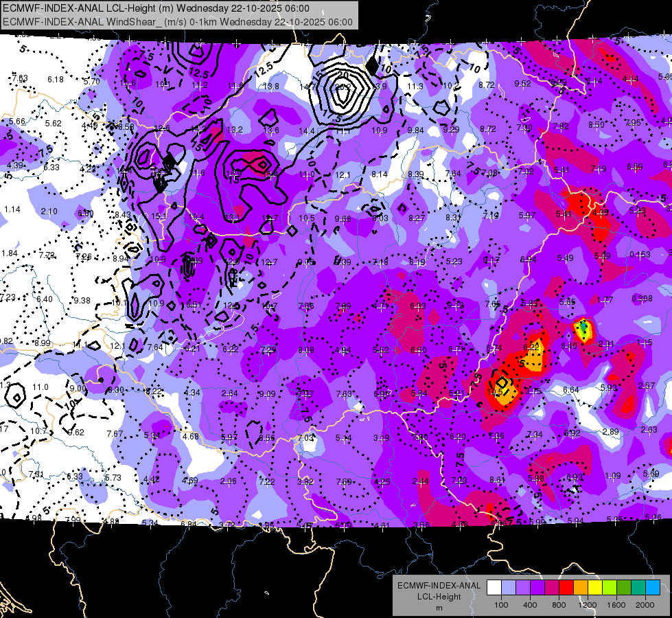Click legend label "2000"
Image resolution: width=672 pixels, height=618 pixels.
645,605
